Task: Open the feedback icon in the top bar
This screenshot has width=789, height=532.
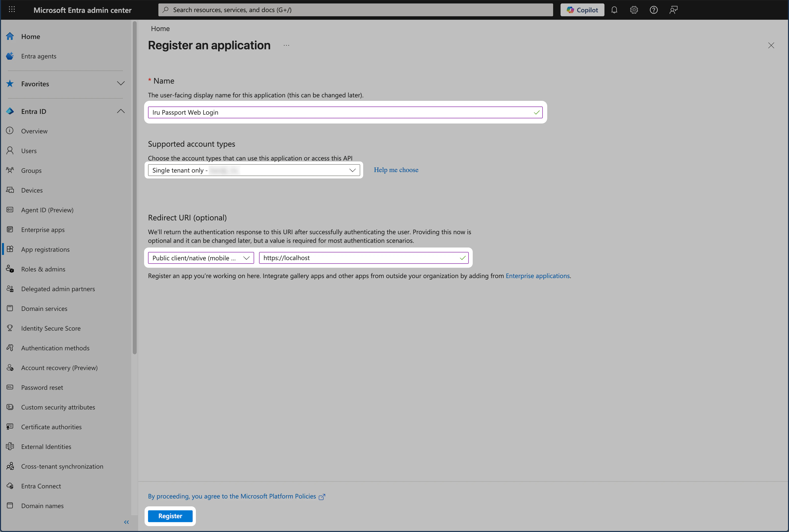Action: [673, 10]
